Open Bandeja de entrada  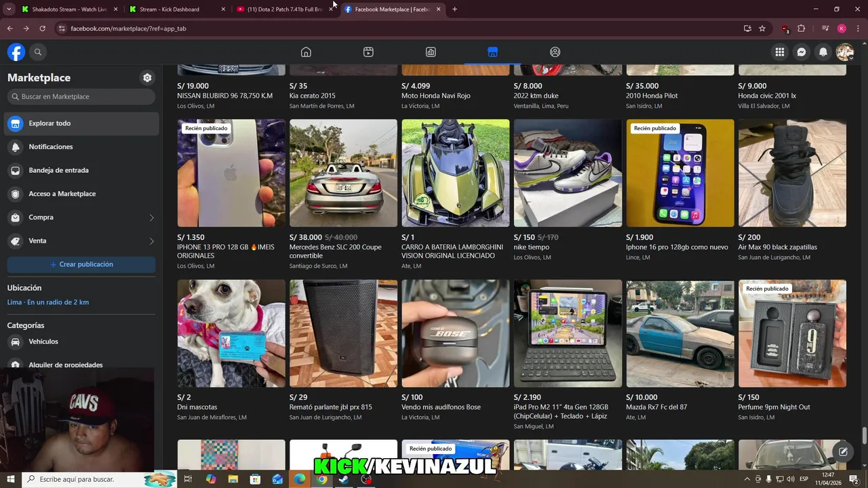(x=81, y=171)
